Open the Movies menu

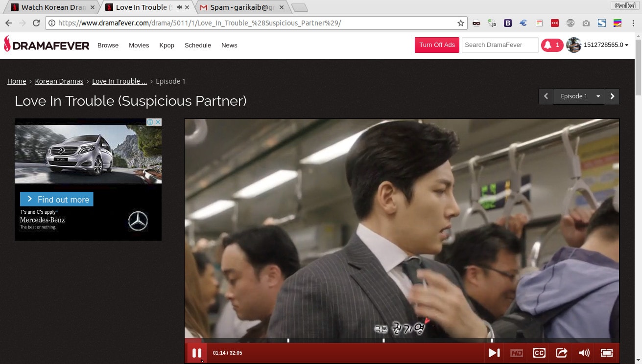pyautogui.click(x=139, y=45)
